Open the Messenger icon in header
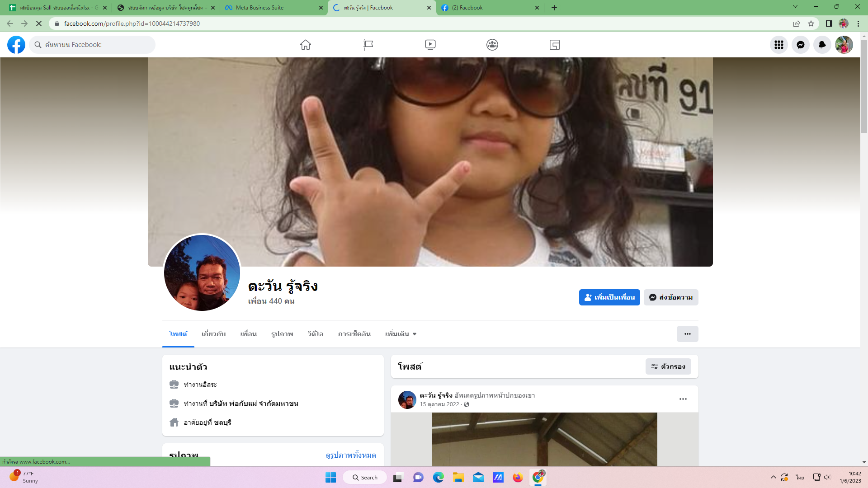This screenshot has width=868, height=488. (800, 45)
